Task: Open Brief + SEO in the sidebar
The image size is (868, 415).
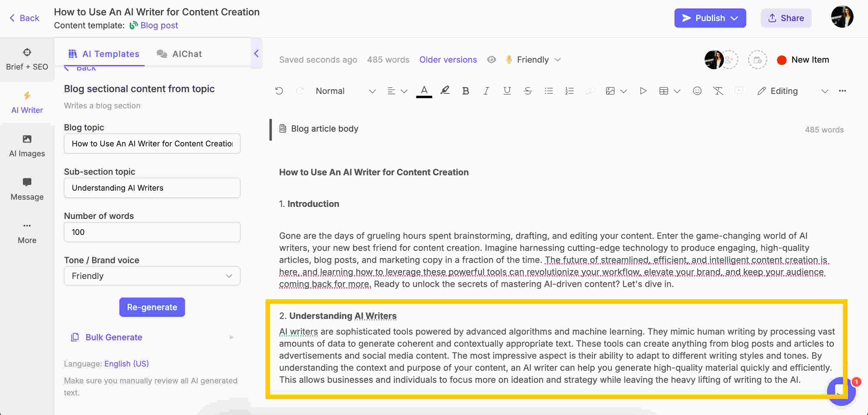Action: pos(27,59)
